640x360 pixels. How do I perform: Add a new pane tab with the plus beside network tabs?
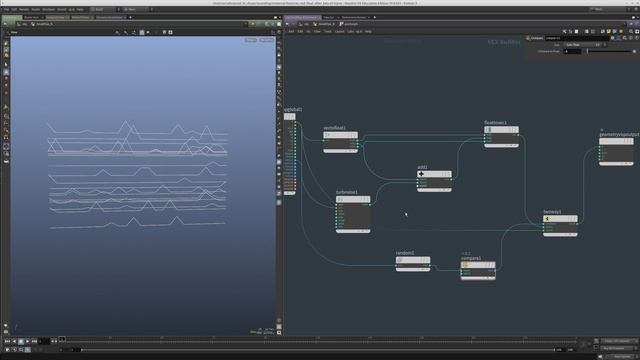click(x=375, y=17)
